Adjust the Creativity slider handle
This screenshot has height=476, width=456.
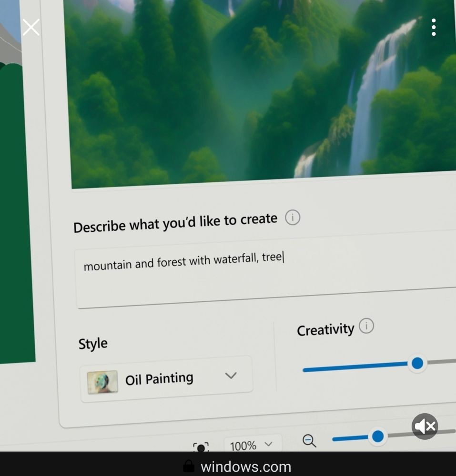point(417,363)
